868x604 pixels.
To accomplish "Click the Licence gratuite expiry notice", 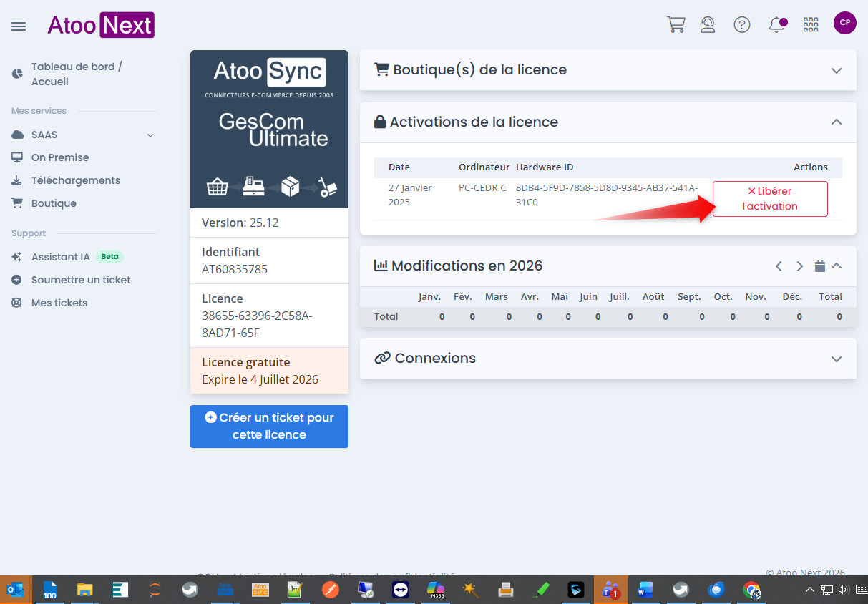I will pyautogui.click(x=269, y=371).
